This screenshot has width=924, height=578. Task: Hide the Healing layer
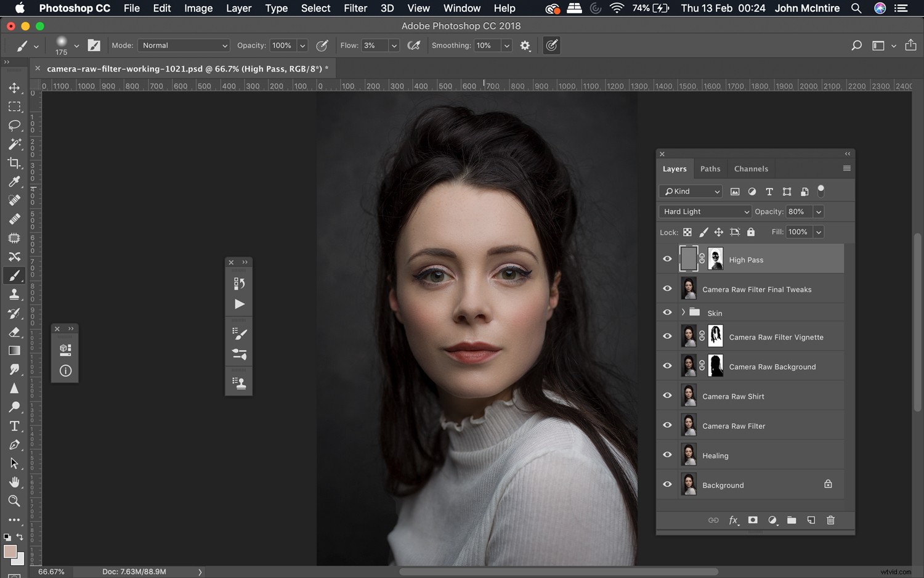(667, 455)
